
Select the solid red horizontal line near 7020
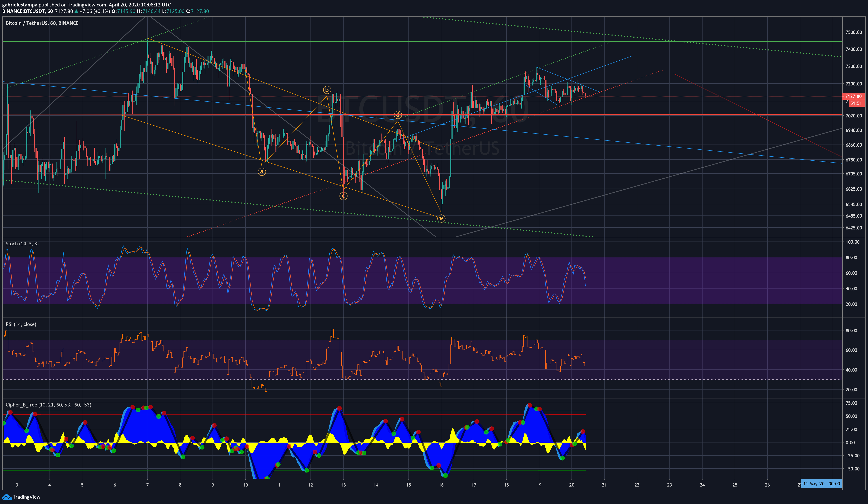[x=422, y=114]
